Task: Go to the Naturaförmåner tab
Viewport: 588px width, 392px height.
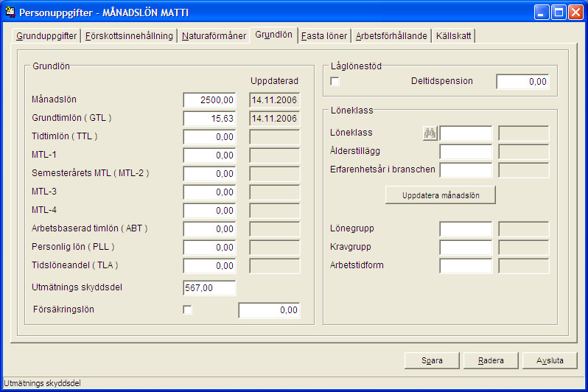Action: click(x=214, y=36)
